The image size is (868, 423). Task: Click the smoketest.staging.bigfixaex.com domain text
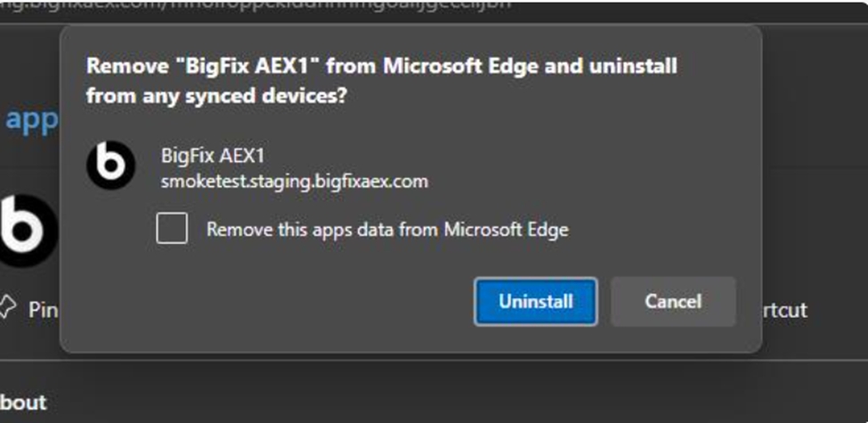point(295,182)
